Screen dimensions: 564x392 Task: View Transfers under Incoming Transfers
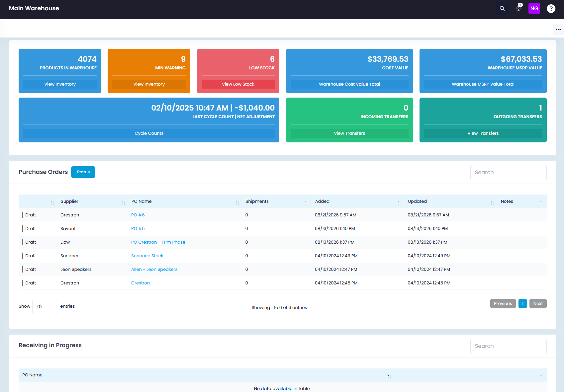[349, 133]
